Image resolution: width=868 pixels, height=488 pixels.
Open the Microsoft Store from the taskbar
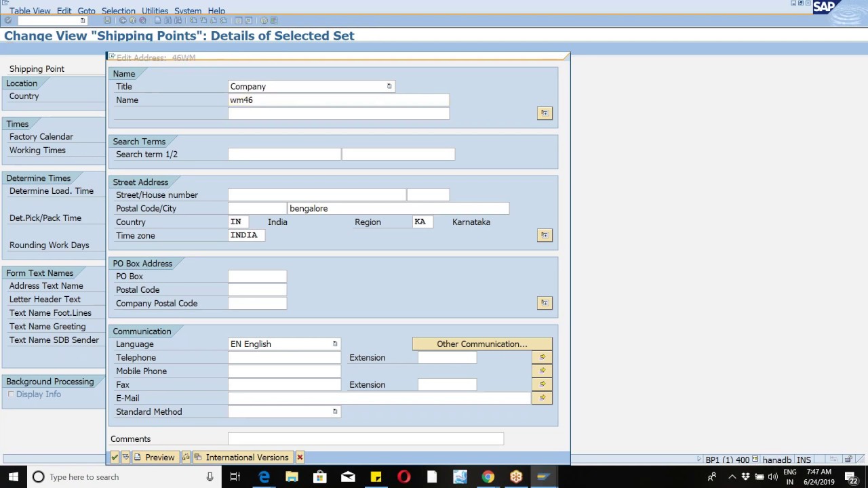click(x=319, y=477)
